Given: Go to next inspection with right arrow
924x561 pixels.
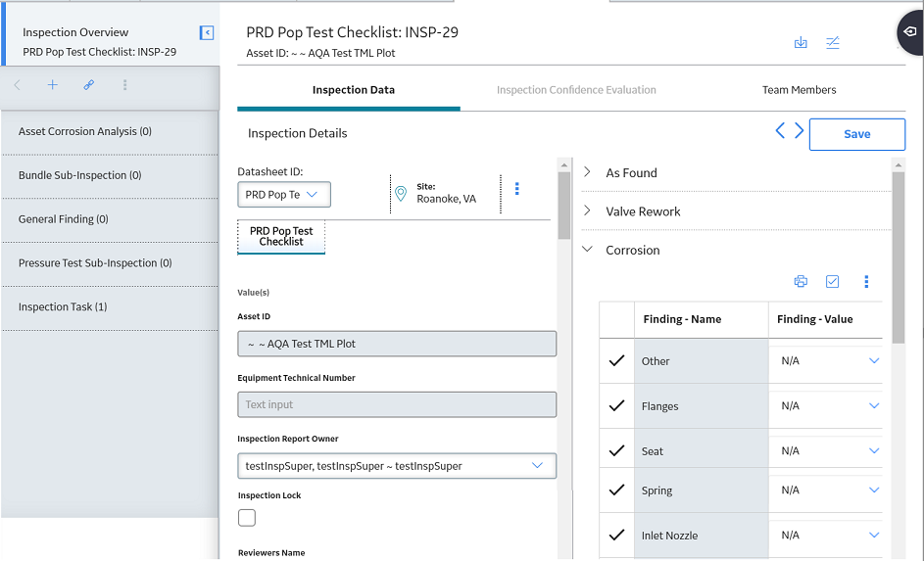Looking at the screenshot, I should (x=800, y=130).
